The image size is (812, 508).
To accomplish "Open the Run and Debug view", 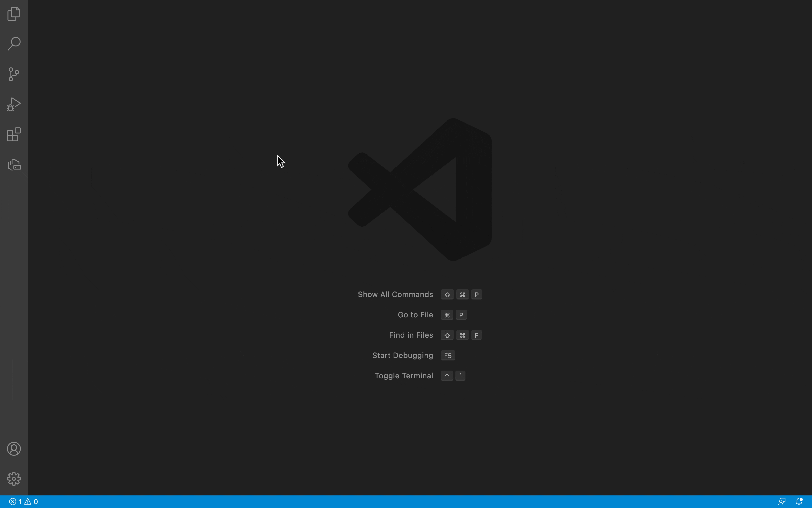I will [x=14, y=104].
